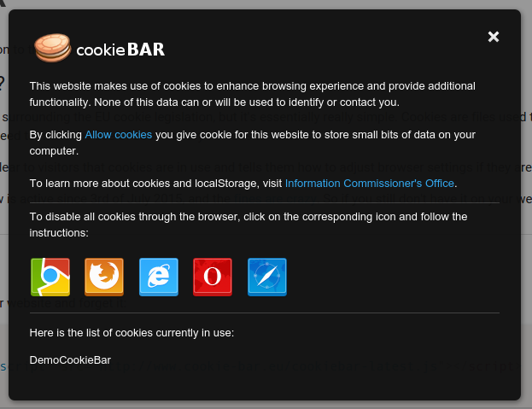532x409 pixels.
Task: Open the red Opera browser icon
Action: [x=213, y=277]
